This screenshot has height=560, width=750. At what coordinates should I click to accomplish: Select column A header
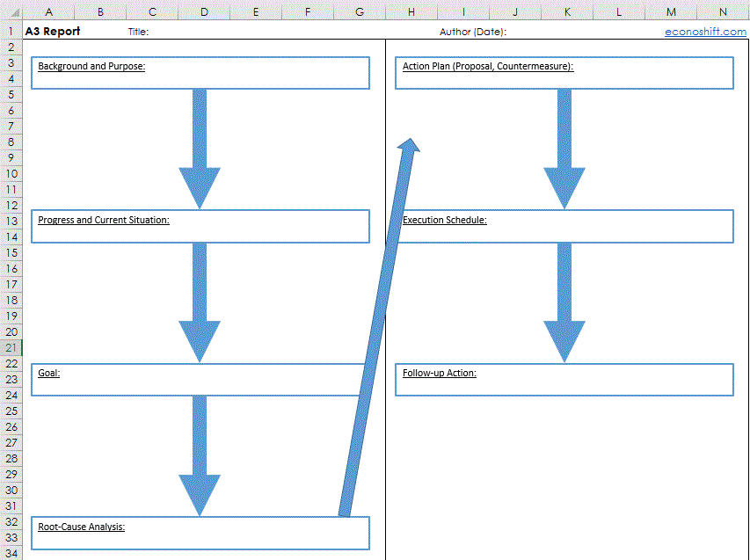tap(48, 12)
